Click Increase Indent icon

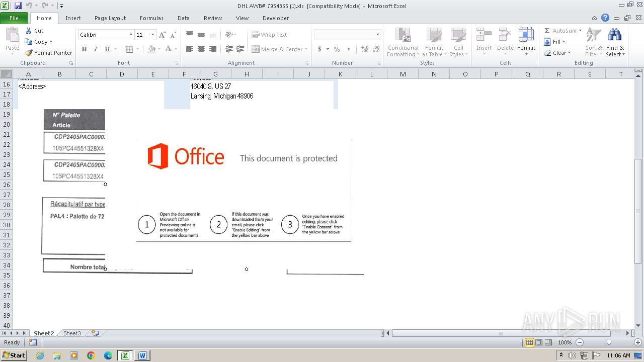click(240, 49)
